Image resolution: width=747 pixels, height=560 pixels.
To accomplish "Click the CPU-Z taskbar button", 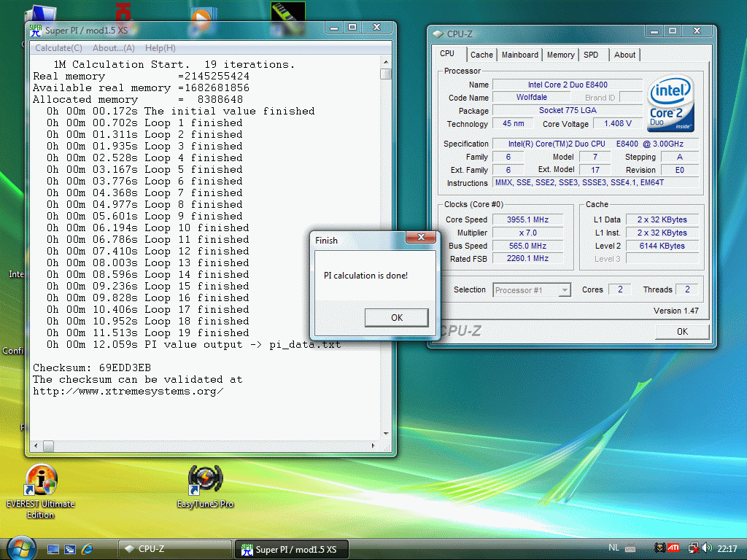I will click(174, 549).
